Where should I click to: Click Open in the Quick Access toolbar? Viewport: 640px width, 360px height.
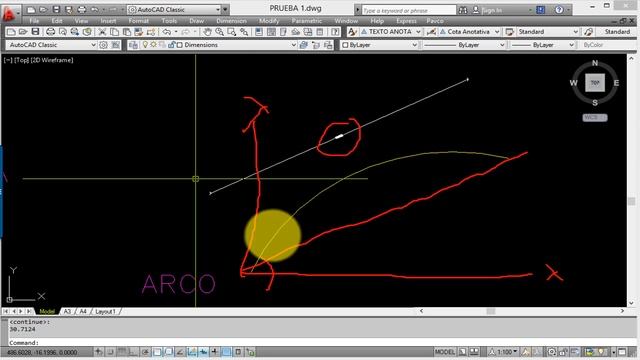tap(44, 9)
